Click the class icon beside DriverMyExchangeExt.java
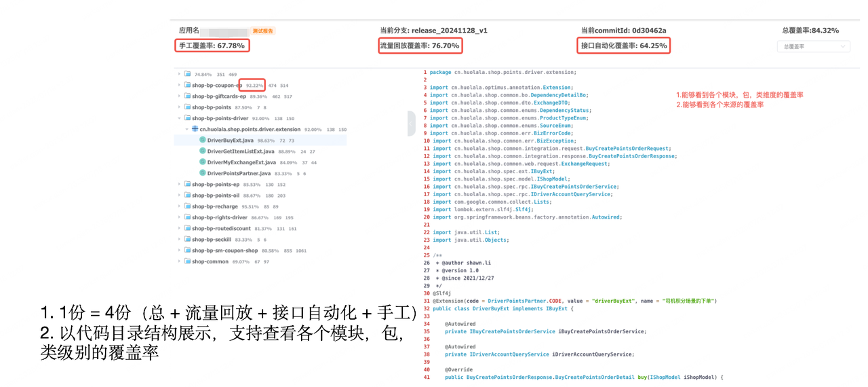 [x=202, y=162]
